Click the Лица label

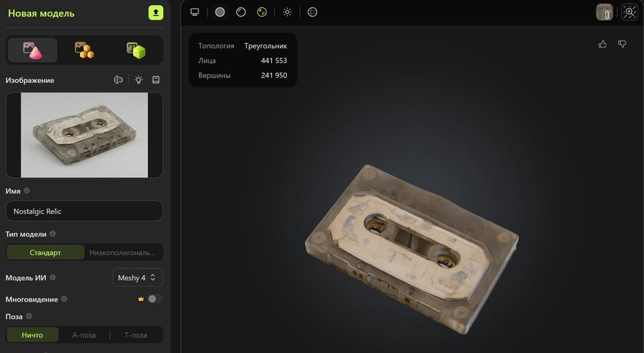click(207, 61)
